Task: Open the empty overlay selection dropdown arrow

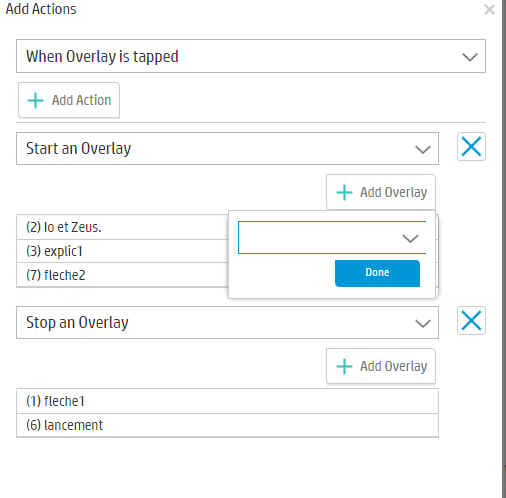Action: 410,238
